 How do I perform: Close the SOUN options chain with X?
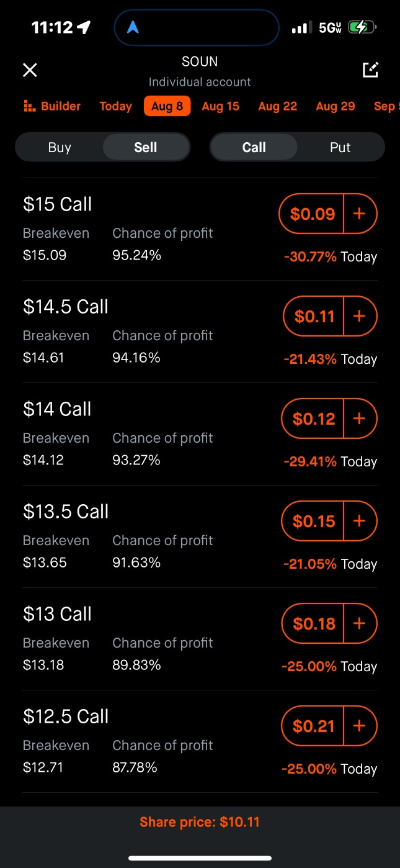pyautogui.click(x=30, y=70)
